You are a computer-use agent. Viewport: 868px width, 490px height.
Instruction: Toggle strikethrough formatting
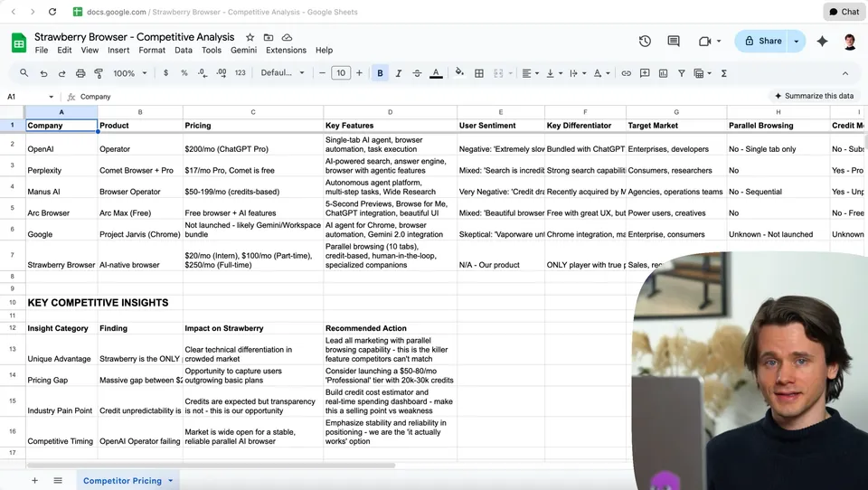coord(417,73)
